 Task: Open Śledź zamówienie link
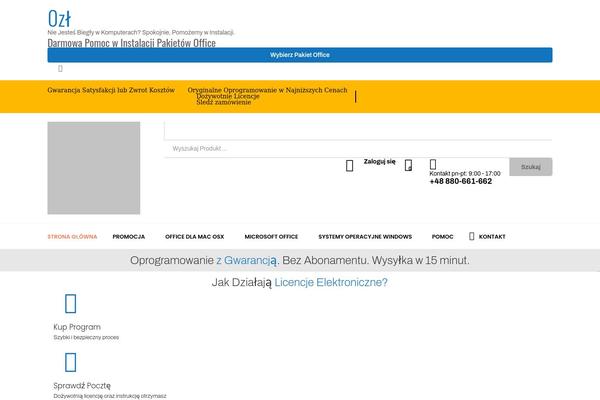tap(224, 102)
